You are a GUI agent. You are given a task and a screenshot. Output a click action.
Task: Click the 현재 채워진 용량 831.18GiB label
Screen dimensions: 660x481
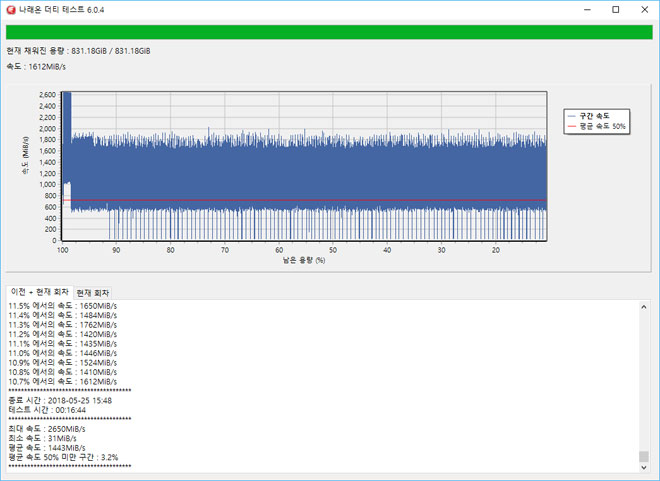78,51
